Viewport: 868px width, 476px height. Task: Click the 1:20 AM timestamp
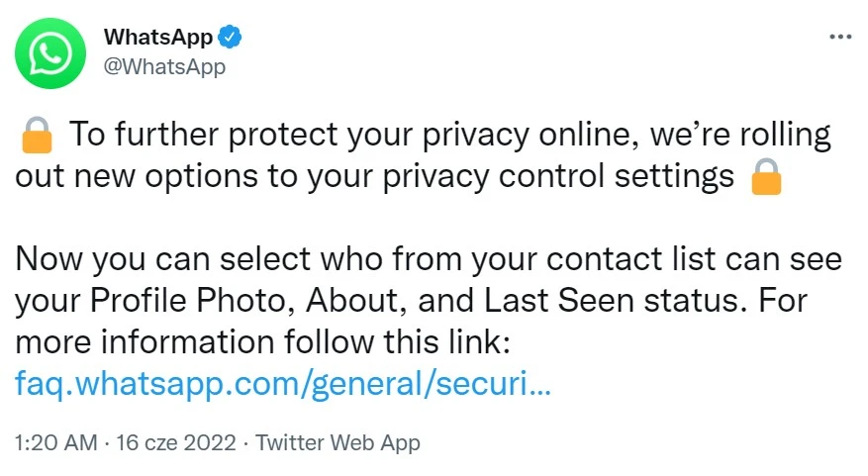(53, 442)
